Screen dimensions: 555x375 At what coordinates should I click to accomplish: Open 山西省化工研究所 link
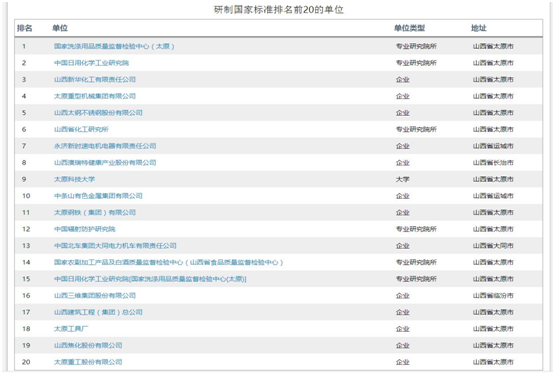[x=81, y=130]
